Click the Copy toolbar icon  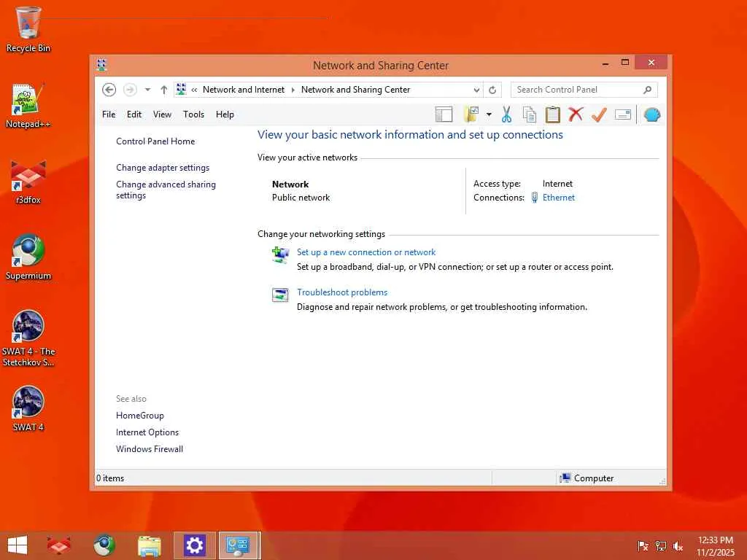(x=530, y=114)
